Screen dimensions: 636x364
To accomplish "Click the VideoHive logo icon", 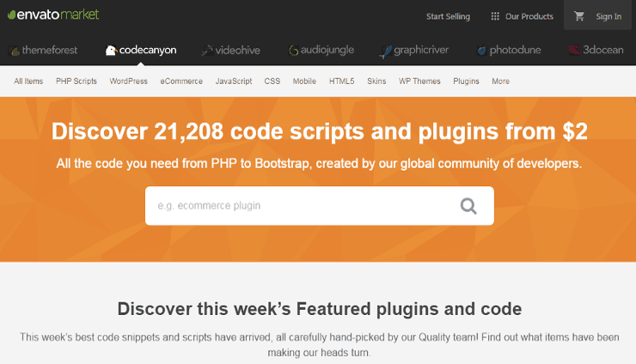I will (x=207, y=51).
